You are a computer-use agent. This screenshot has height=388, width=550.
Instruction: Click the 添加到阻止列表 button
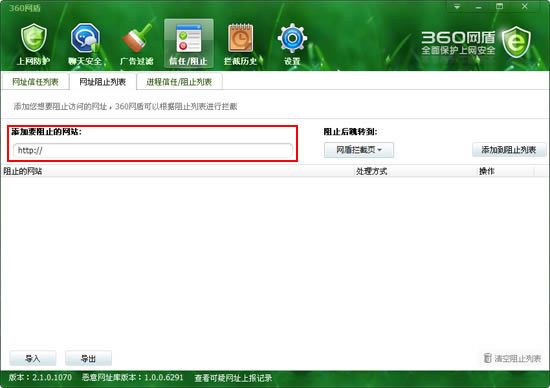click(x=509, y=150)
